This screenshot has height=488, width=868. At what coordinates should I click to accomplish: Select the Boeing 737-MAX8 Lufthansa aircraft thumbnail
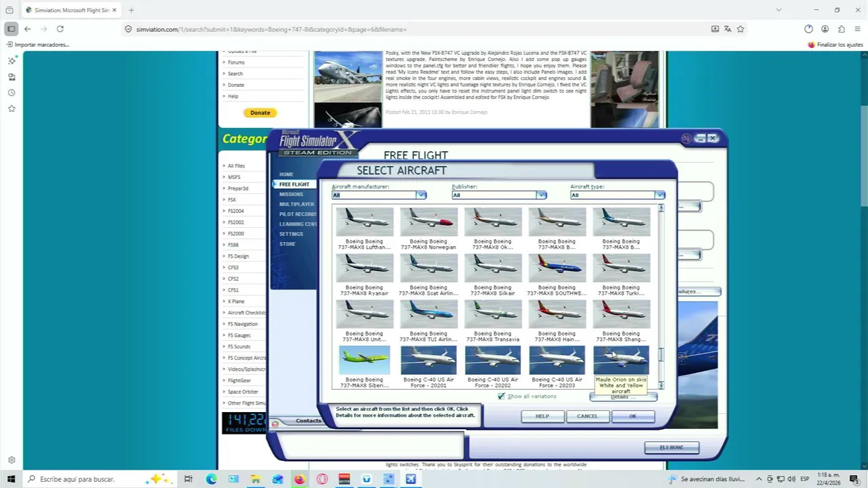tap(364, 222)
